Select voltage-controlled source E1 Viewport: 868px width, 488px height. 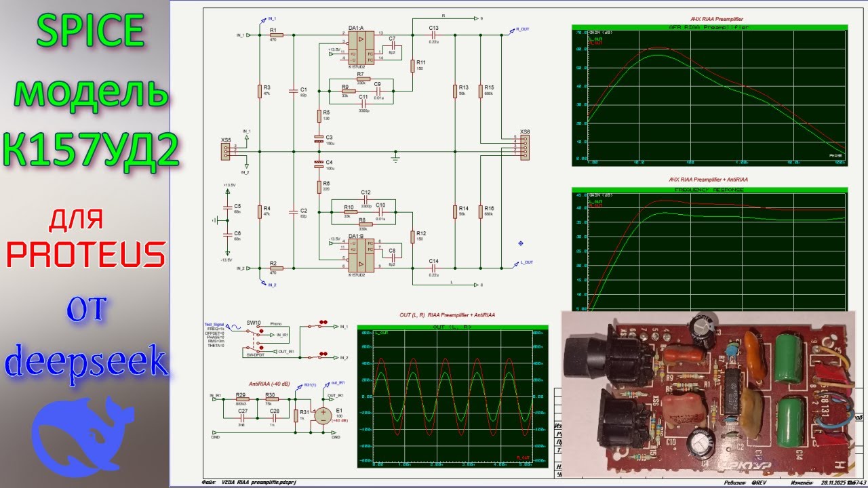pyautogui.click(x=322, y=415)
